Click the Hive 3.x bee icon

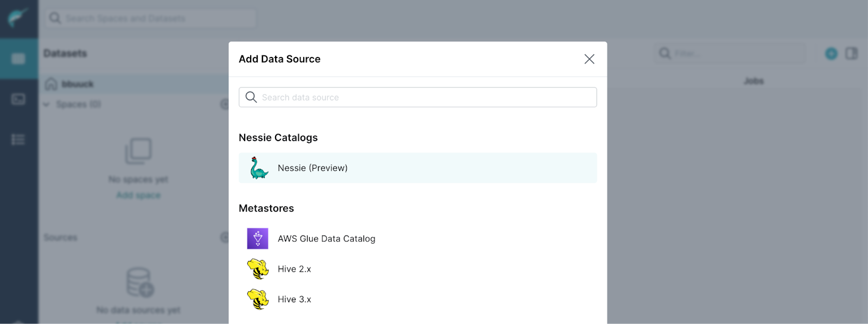tap(258, 300)
